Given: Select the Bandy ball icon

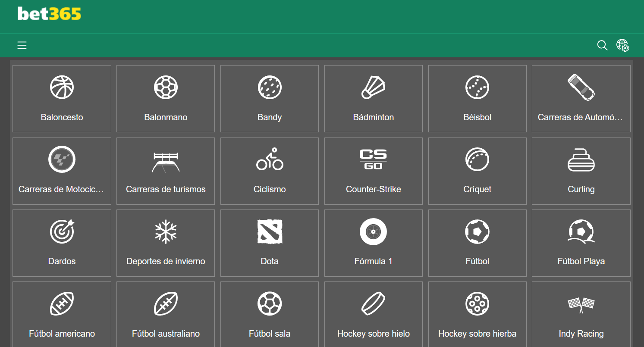Looking at the screenshot, I should [x=270, y=87].
